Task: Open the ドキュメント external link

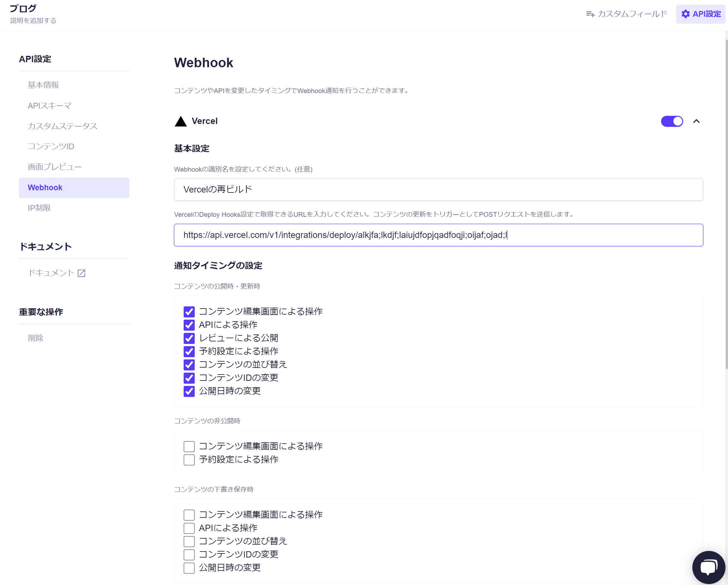Action: point(57,273)
